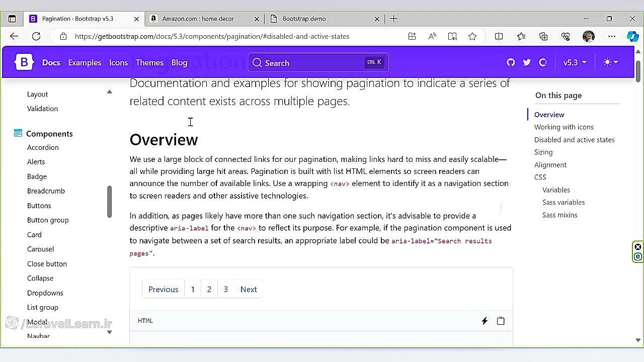Open Breadcrumb docs link
The height and width of the screenshot is (362, 644).
[x=46, y=191]
